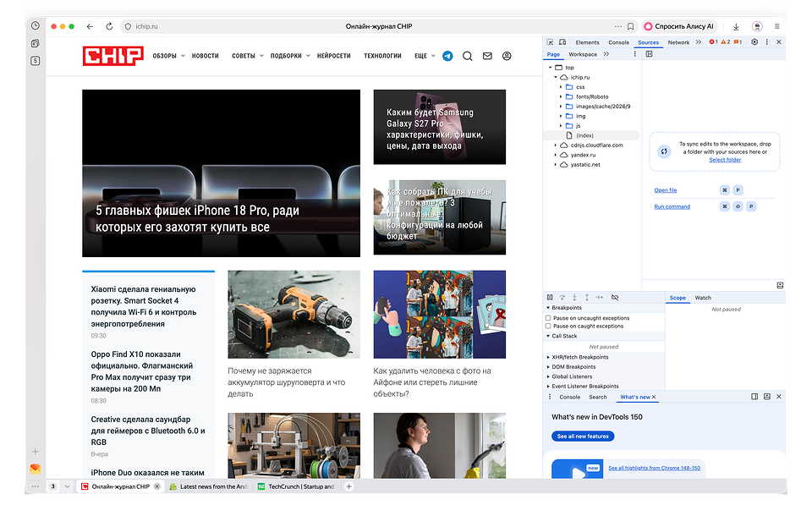Switch to the Network panel tab

[x=678, y=42]
